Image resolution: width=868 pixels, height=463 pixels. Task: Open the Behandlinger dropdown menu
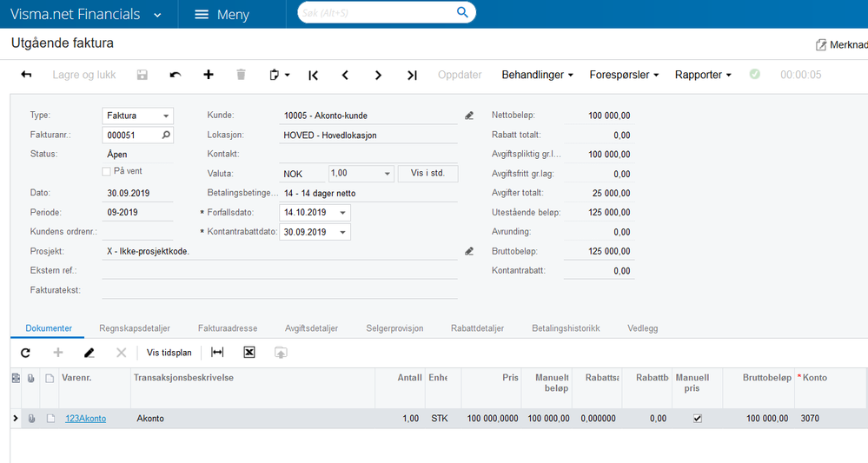click(538, 75)
